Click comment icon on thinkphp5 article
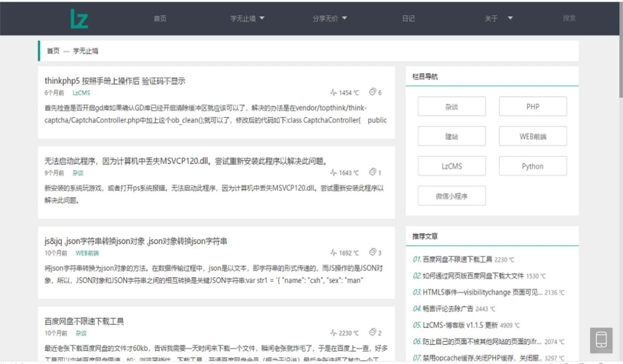Viewport: 623px width, 364px height. click(x=373, y=92)
